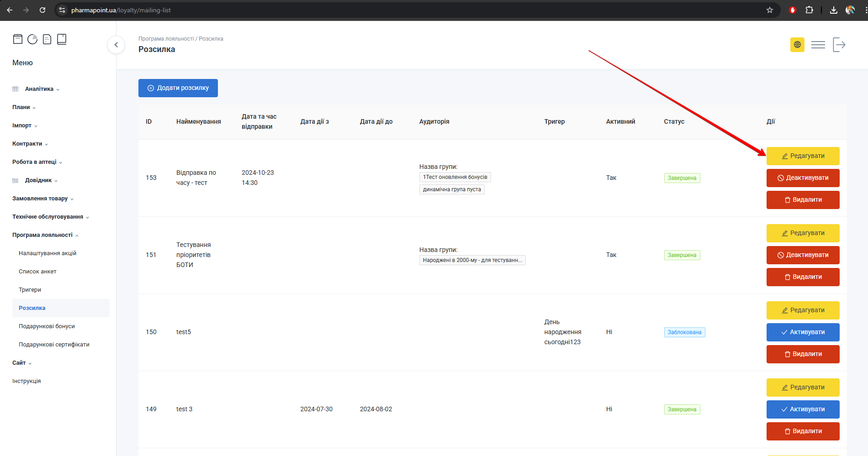Click the document icon in sidebar header
This screenshot has height=456, width=868.
point(47,39)
